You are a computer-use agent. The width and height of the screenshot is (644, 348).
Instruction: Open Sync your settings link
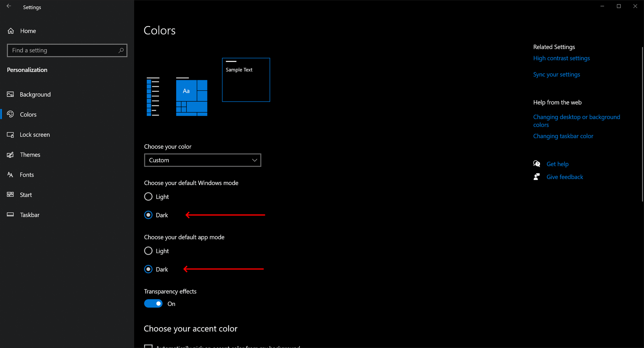point(557,74)
